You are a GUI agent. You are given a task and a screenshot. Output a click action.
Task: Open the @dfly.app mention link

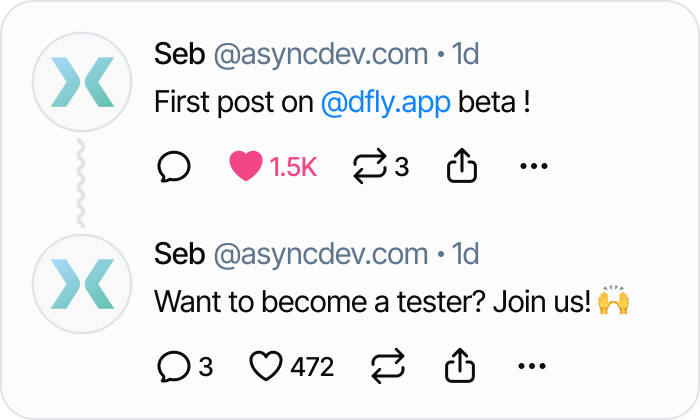(x=386, y=102)
